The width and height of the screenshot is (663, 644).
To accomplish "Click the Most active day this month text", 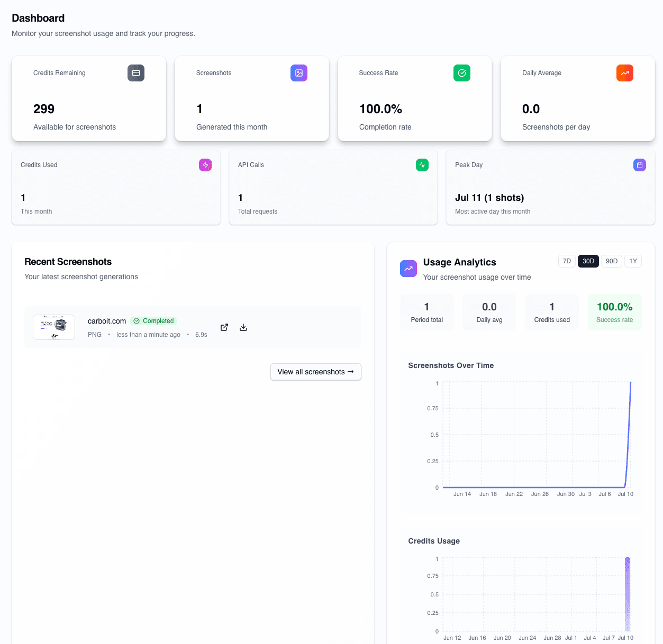I will (x=493, y=211).
